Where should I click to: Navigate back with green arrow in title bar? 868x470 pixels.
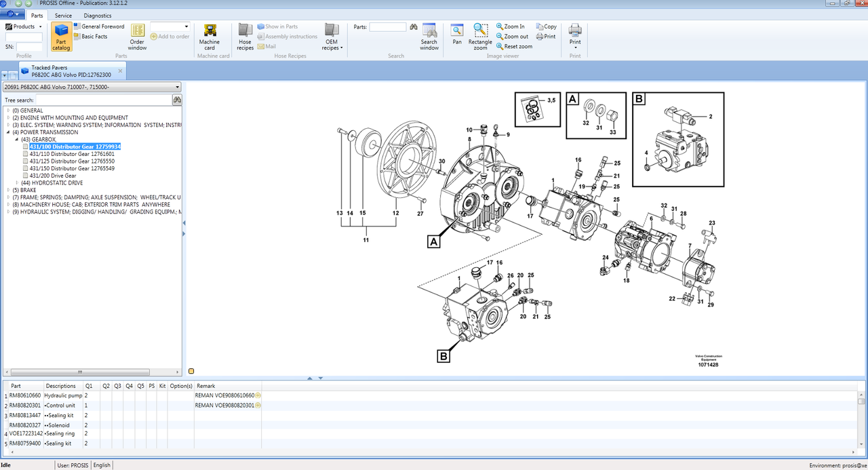(18, 3)
